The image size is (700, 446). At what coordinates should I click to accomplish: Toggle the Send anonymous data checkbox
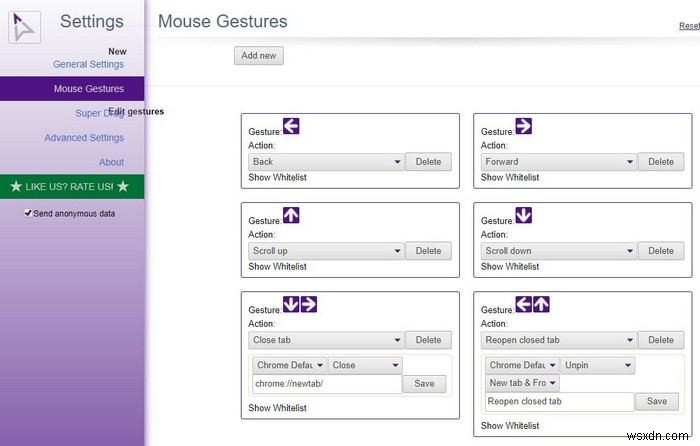[28, 213]
